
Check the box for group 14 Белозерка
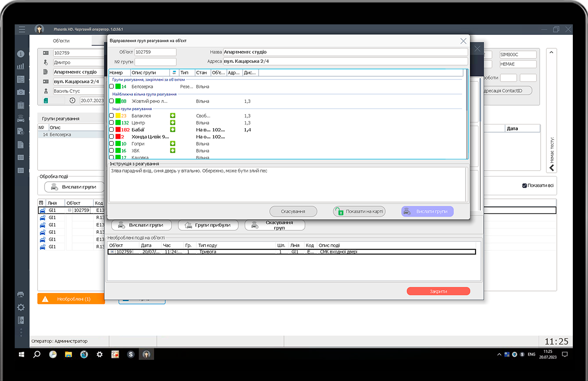tap(112, 86)
